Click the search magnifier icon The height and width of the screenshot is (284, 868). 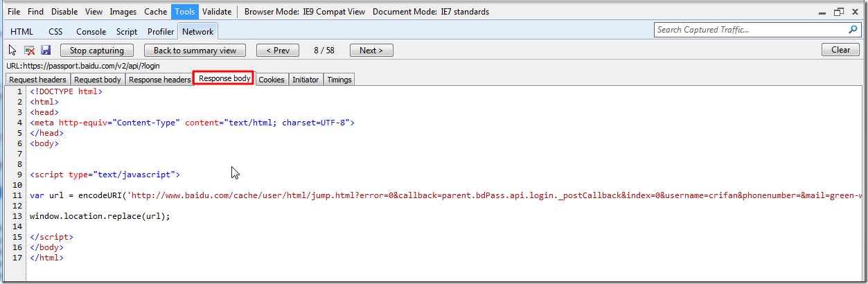(853, 30)
